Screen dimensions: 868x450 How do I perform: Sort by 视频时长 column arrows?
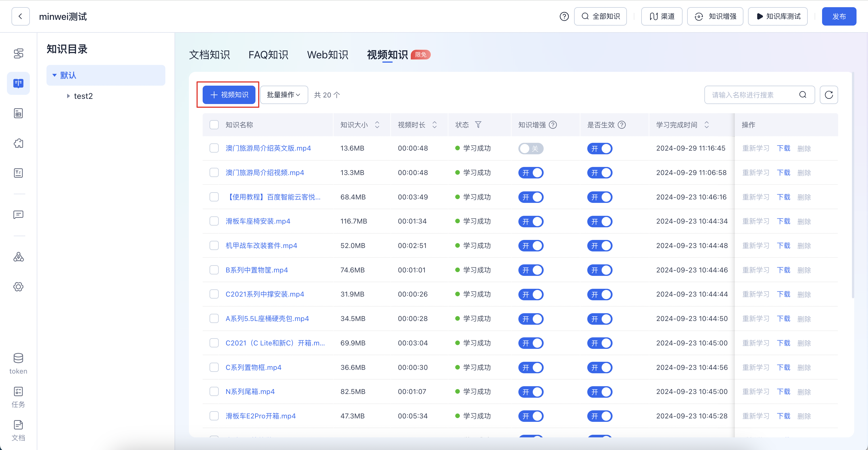pos(435,125)
